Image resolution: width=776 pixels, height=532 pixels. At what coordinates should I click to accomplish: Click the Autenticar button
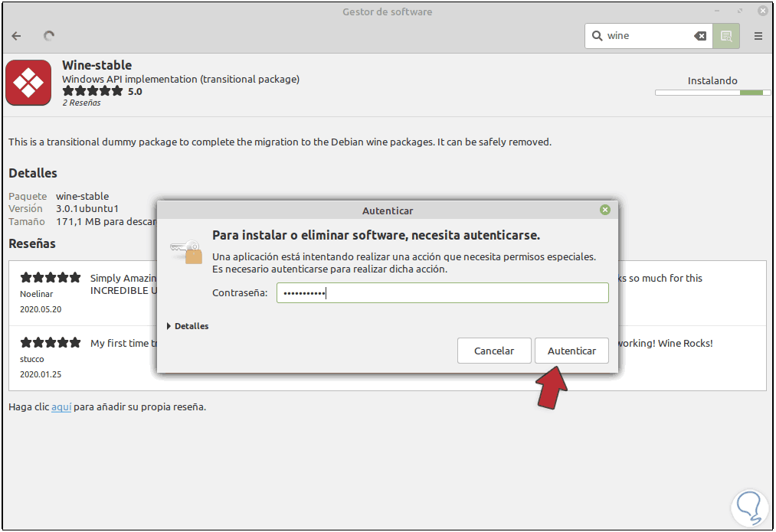coord(571,351)
